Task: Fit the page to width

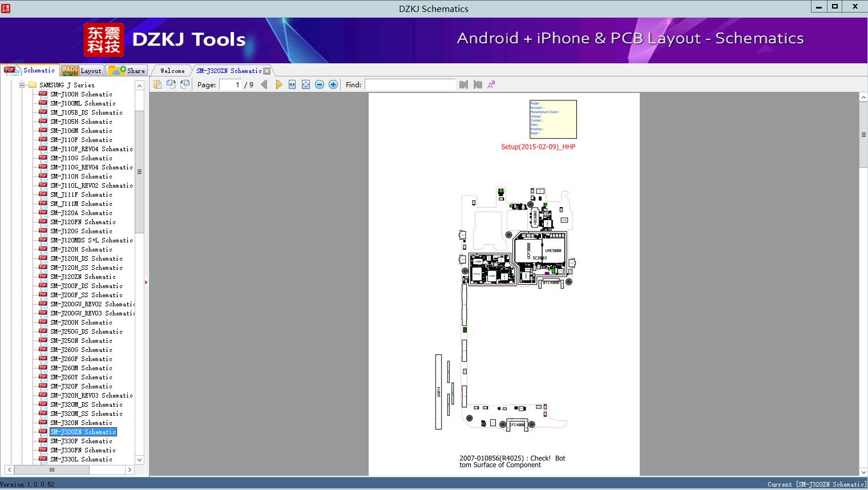Action: [292, 84]
